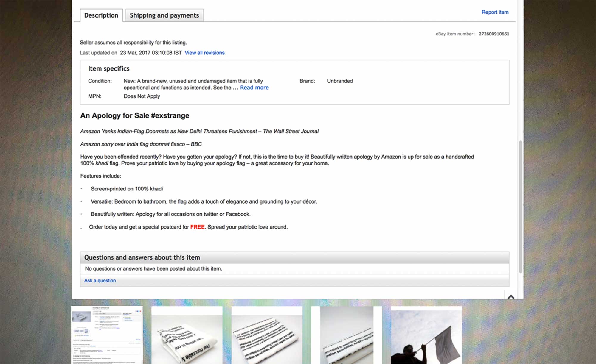Click the Report item link

(x=495, y=12)
